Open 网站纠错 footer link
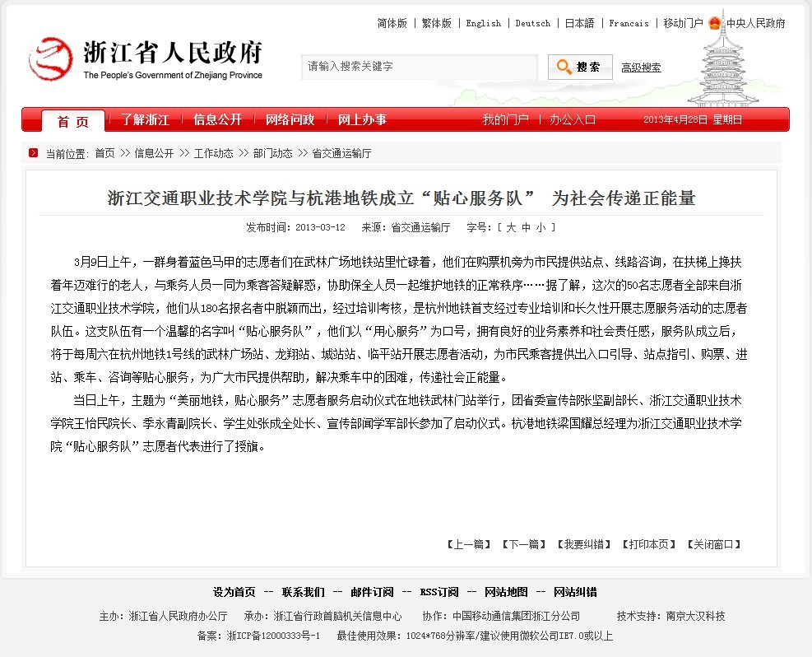This screenshot has height=657, width=812. (x=575, y=592)
